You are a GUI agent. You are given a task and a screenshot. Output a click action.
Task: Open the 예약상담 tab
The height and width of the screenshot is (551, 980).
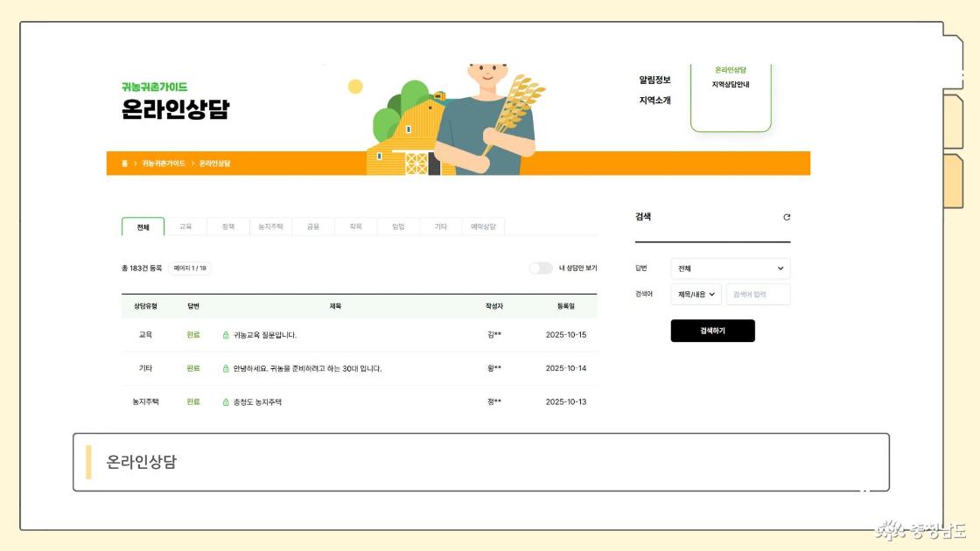click(483, 227)
